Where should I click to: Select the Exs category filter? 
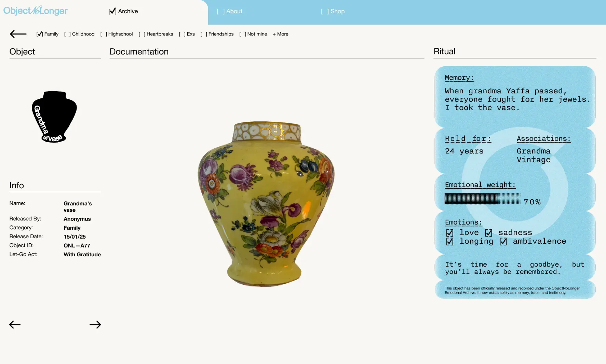(x=182, y=34)
